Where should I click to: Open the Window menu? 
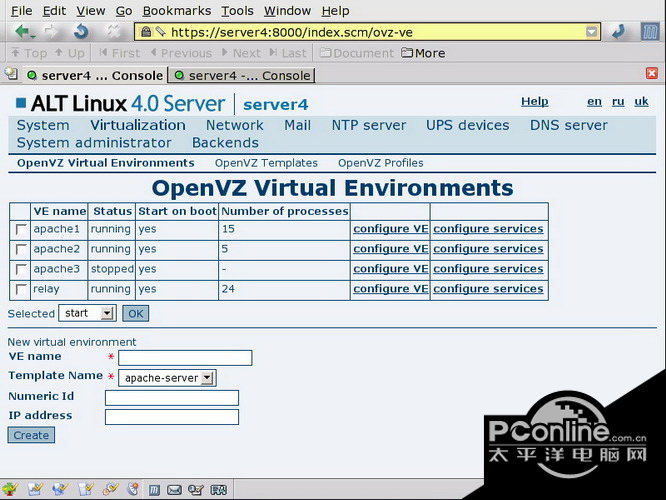(288, 11)
